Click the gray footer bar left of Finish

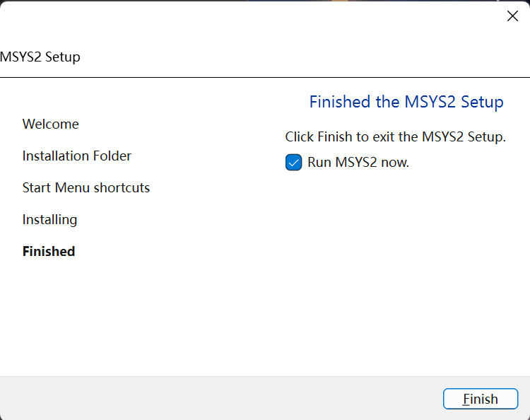coord(212,398)
